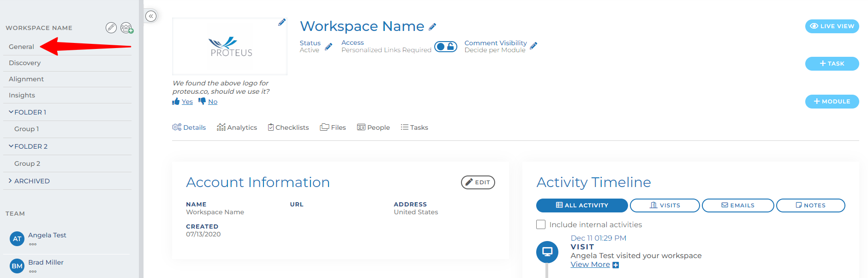Screen dimensions: 868x278
Task: Click the Dec 11 01:29 PM timestamp
Action: tap(599, 238)
